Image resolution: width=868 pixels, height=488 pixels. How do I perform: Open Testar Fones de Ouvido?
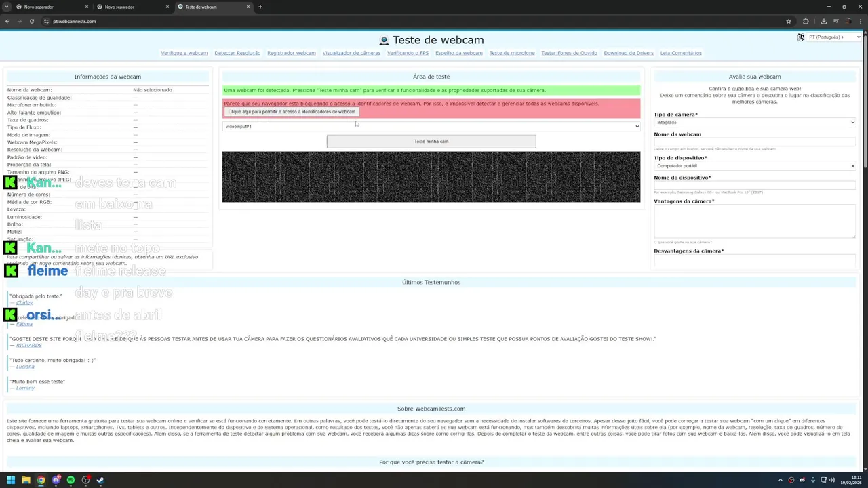569,53
